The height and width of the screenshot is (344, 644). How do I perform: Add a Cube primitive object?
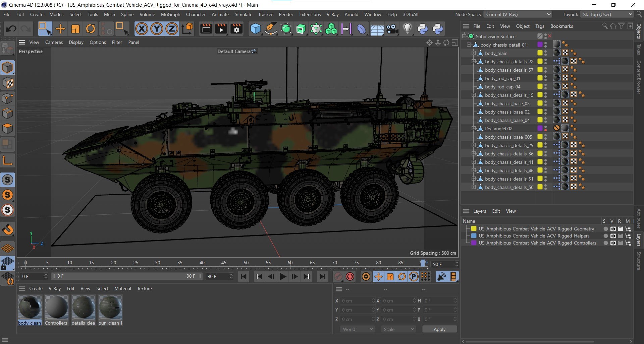click(255, 29)
